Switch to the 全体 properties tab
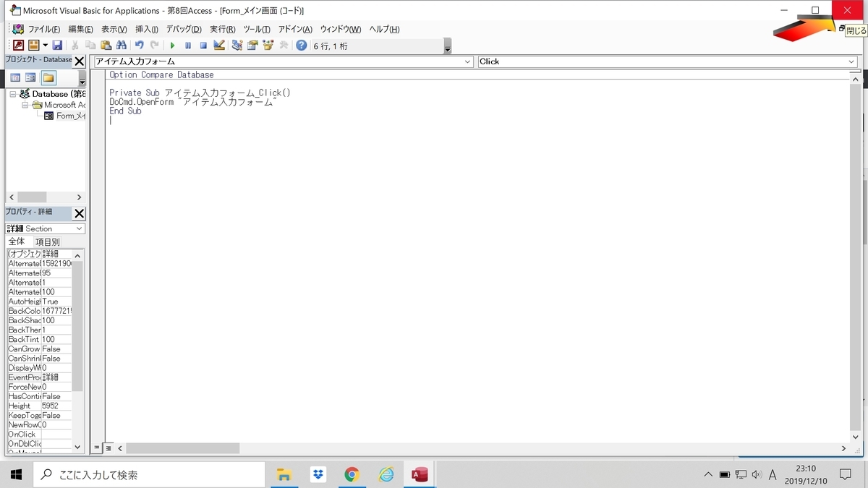Image resolution: width=868 pixels, height=488 pixels. tap(17, 241)
